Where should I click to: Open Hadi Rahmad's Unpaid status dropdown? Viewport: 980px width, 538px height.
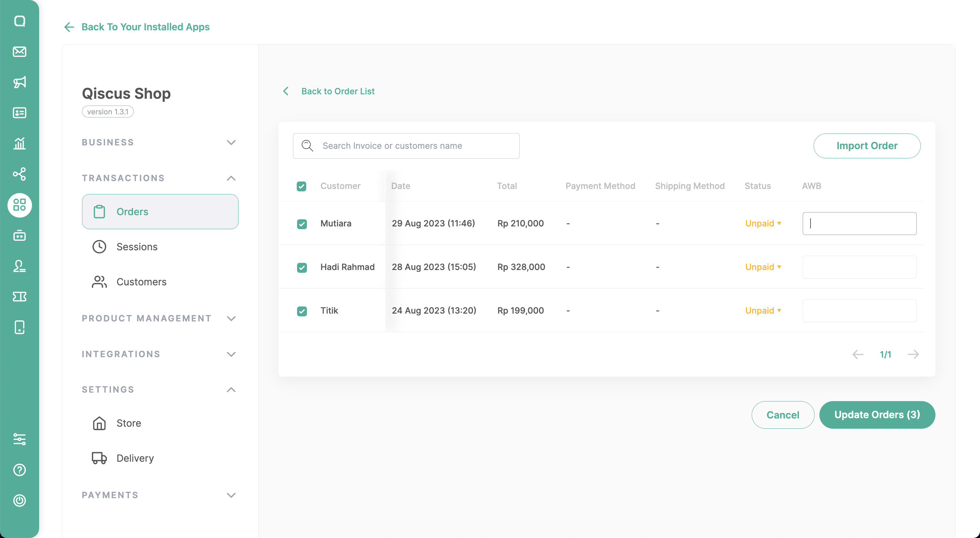(x=763, y=267)
